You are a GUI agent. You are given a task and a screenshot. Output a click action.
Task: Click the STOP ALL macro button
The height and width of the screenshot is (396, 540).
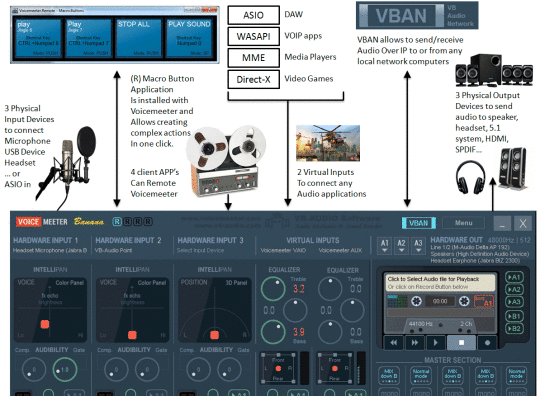(x=138, y=38)
